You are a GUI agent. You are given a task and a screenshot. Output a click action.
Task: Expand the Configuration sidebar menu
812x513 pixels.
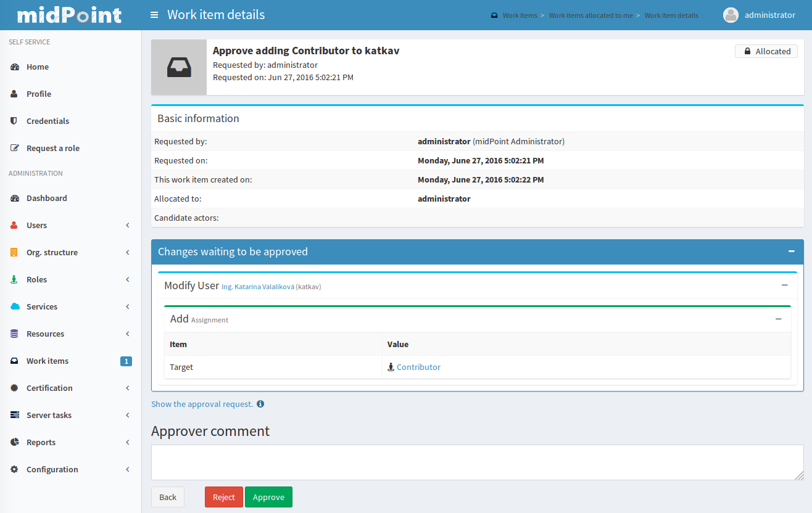[x=127, y=470]
